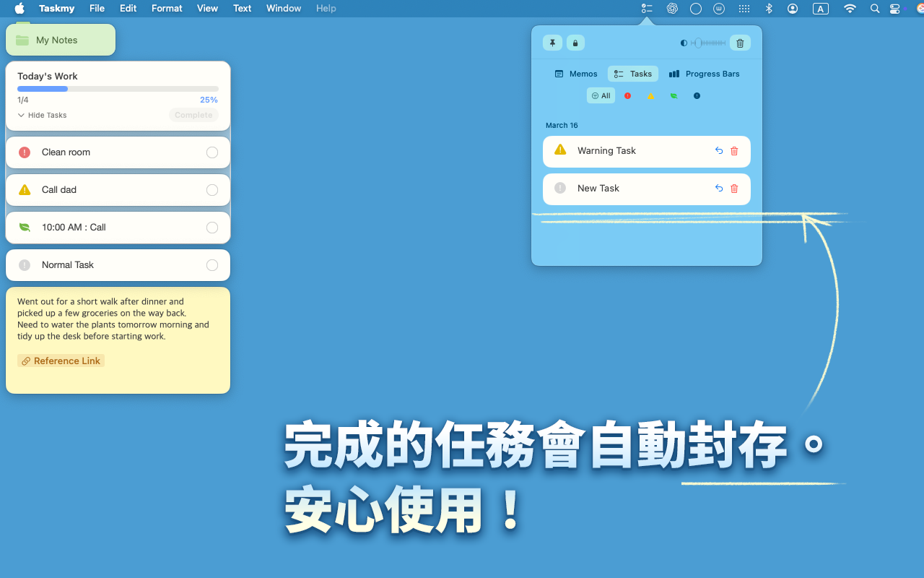The height and width of the screenshot is (578, 924).
Task: Filter archived tasks by red urgent icon
Action: (x=627, y=95)
